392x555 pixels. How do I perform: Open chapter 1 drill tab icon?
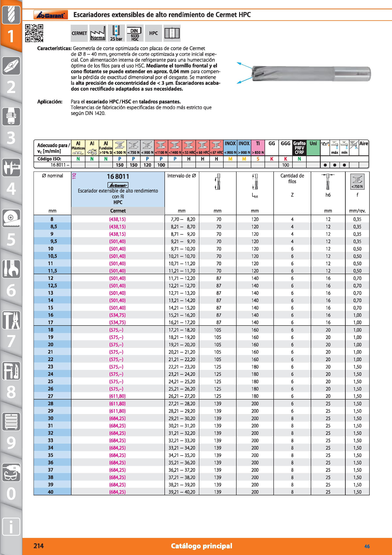11,15
